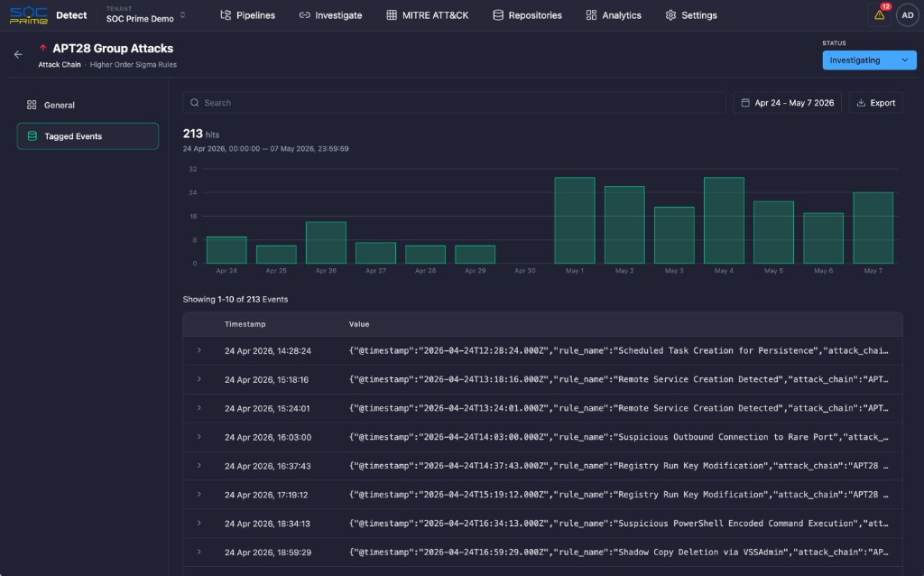Open the AD user avatar menu

click(x=908, y=15)
